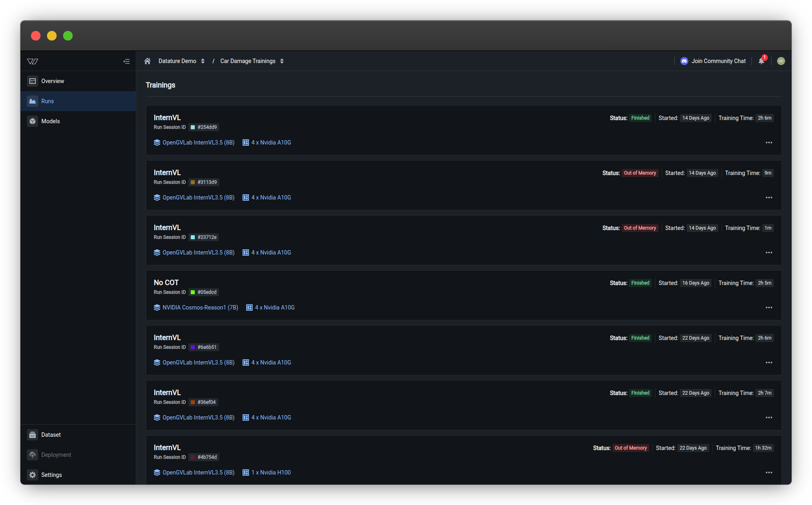Expand the Car Damage Trainings project dropdown
The height and width of the screenshot is (505, 812).
point(252,61)
